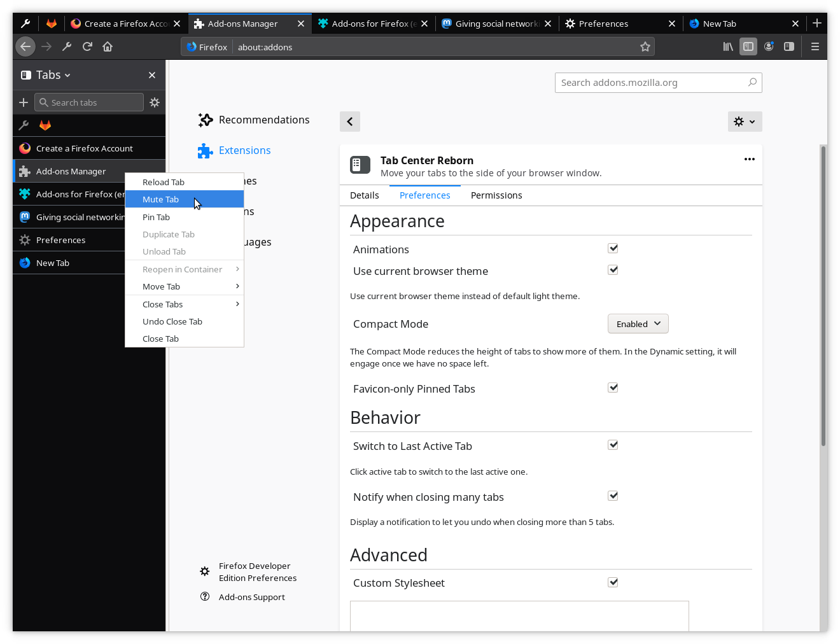This screenshot has height=644, width=840.
Task: Open the Extensions category
Action: tap(234, 150)
